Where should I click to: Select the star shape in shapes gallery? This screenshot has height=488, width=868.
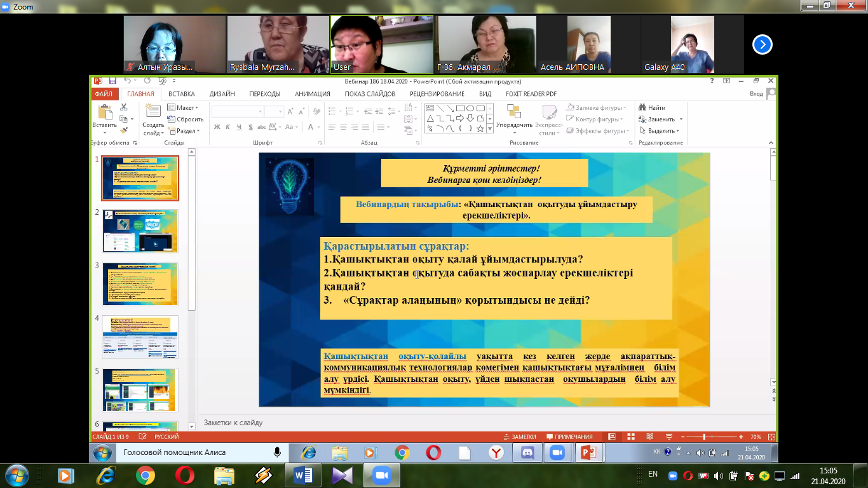point(480,128)
